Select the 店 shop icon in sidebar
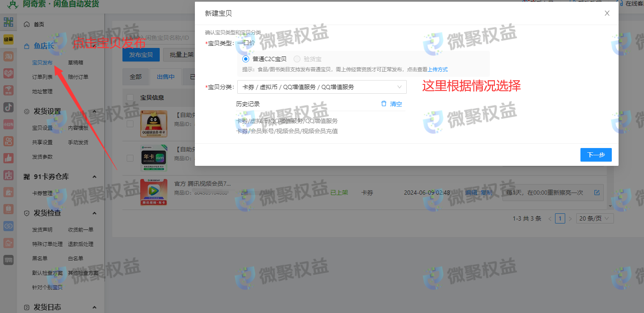 pos(8,175)
